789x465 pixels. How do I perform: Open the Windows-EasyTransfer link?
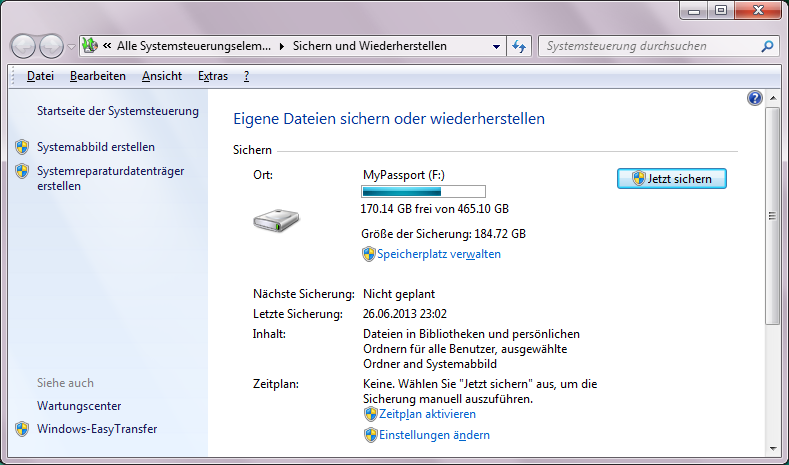pyautogui.click(x=97, y=429)
